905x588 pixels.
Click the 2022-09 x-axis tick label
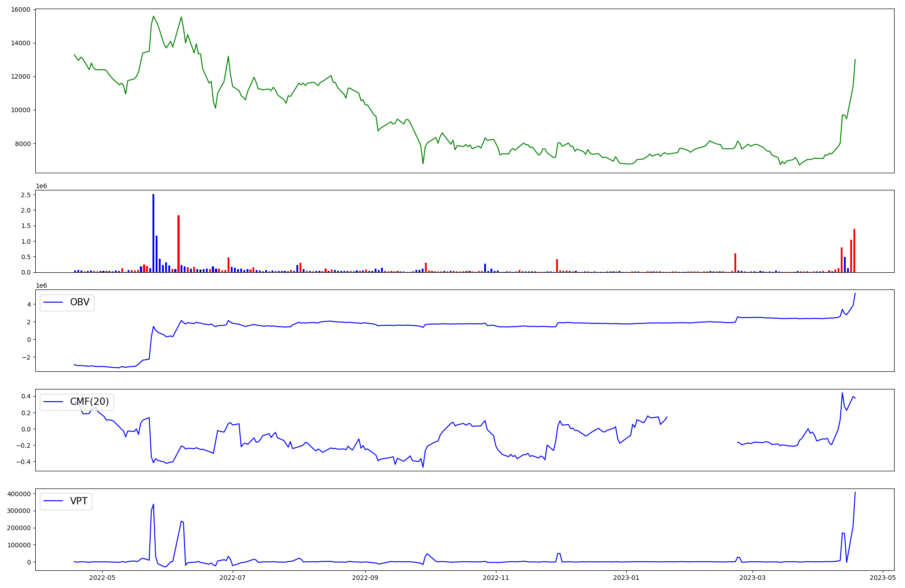click(x=365, y=578)
